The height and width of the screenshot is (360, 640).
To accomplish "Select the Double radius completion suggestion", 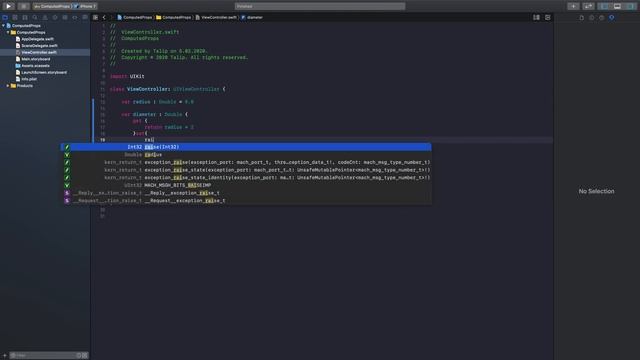I will pos(246,155).
